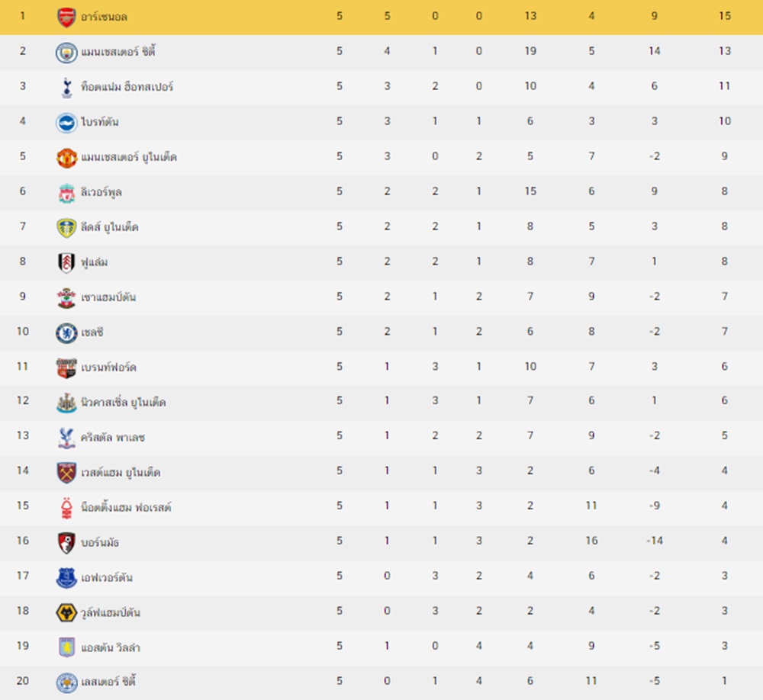This screenshot has width=763, height=700.
Task: Open the เชลซี team name link
Action: pyautogui.click(x=92, y=332)
